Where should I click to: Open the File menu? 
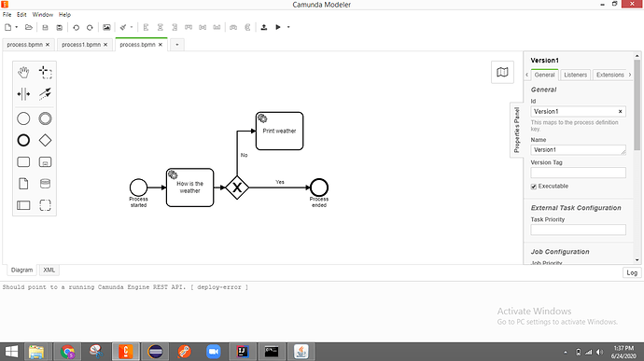[7, 14]
